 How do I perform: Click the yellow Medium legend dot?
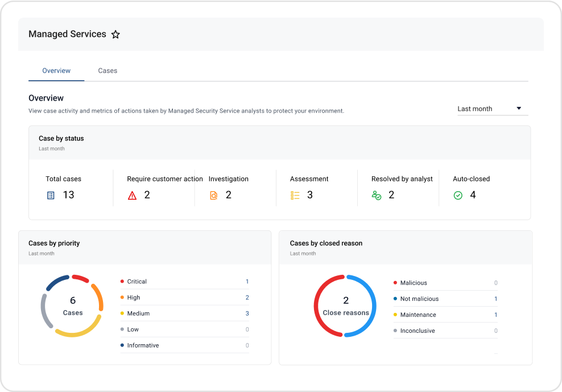coord(122,313)
